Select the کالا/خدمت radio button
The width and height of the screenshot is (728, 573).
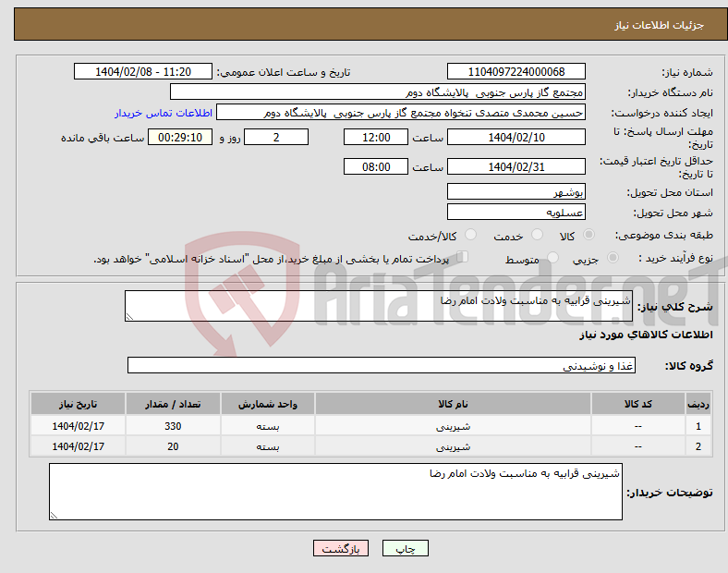point(471,235)
